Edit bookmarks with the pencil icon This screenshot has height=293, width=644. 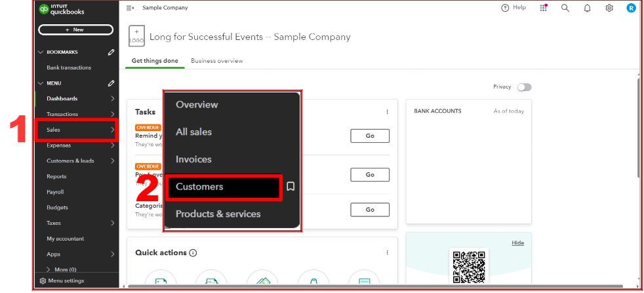tap(111, 52)
